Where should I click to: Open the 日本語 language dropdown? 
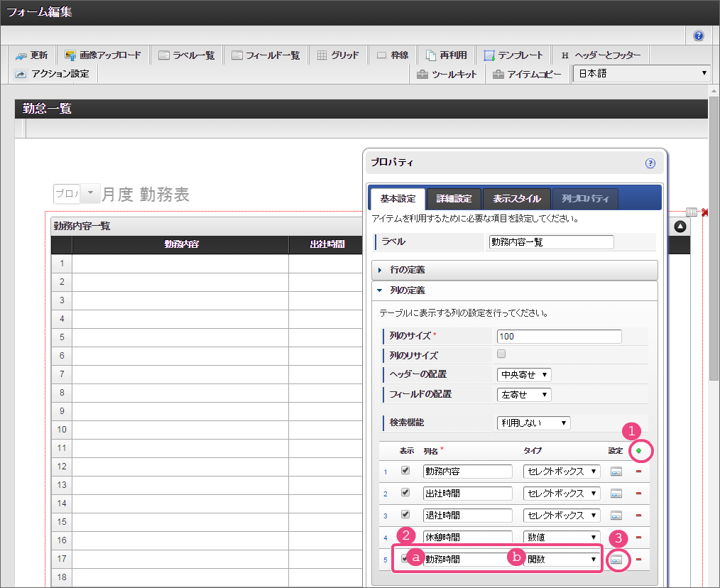[641, 73]
